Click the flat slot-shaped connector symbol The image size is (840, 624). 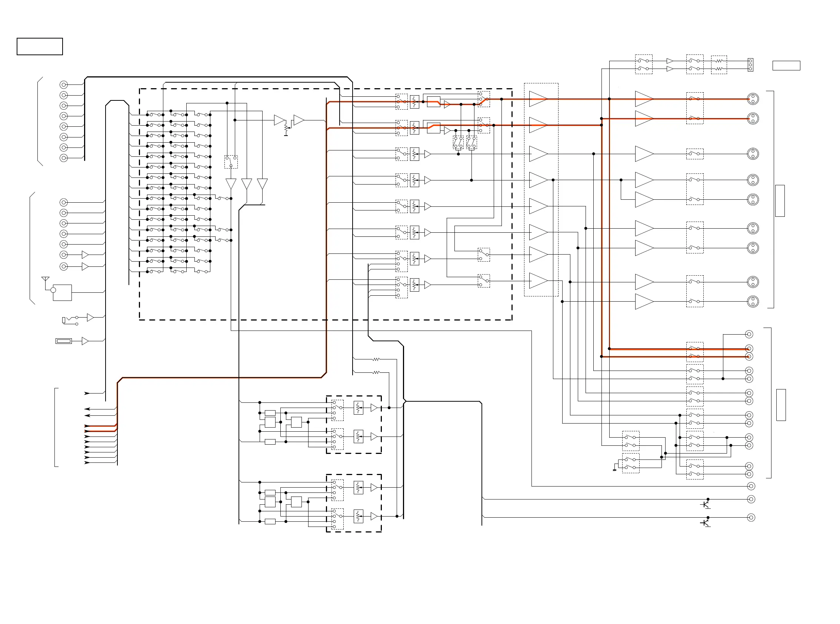(63, 341)
